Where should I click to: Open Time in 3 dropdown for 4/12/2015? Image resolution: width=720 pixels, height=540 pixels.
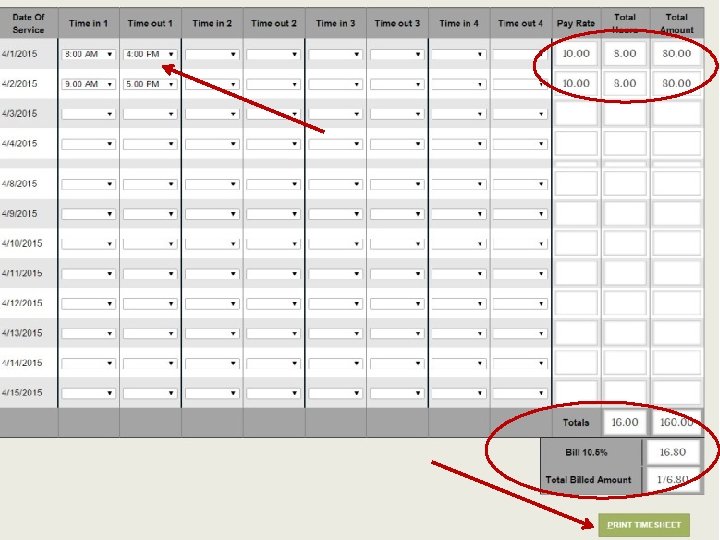(x=335, y=304)
